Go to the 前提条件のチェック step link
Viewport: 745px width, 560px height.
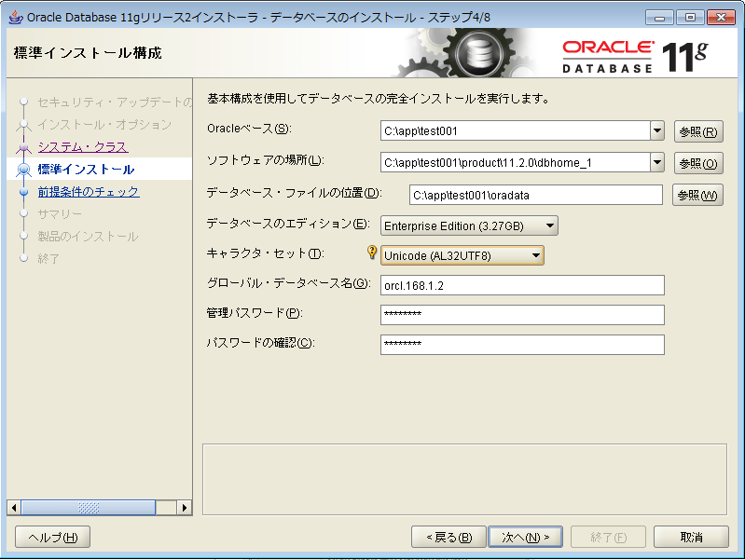(x=89, y=191)
